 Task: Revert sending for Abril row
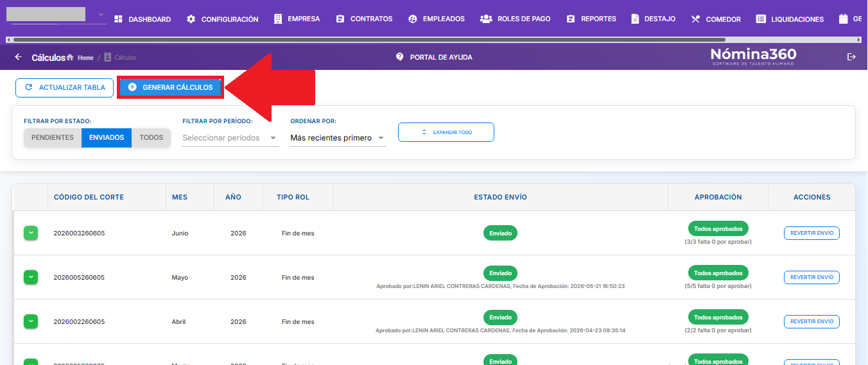[x=812, y=321]
